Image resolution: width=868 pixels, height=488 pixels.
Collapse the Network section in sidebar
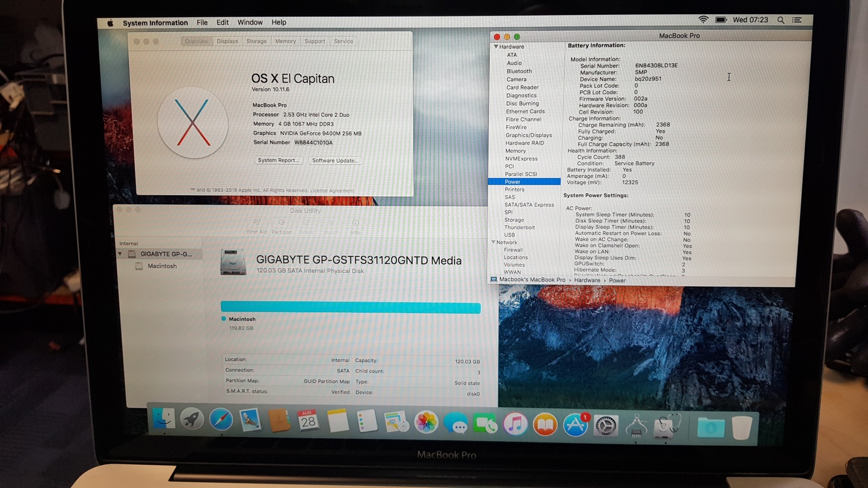[493, 242]
